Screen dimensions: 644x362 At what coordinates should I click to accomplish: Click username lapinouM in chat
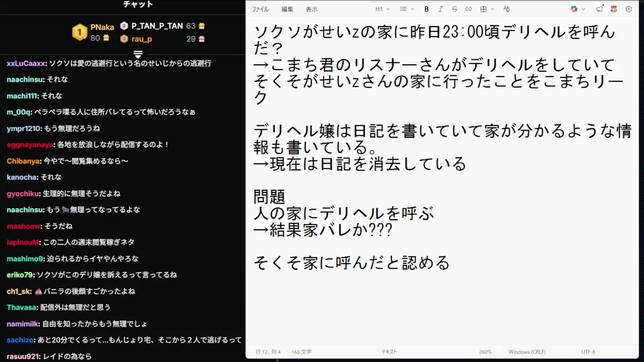[x=23, y=242]
